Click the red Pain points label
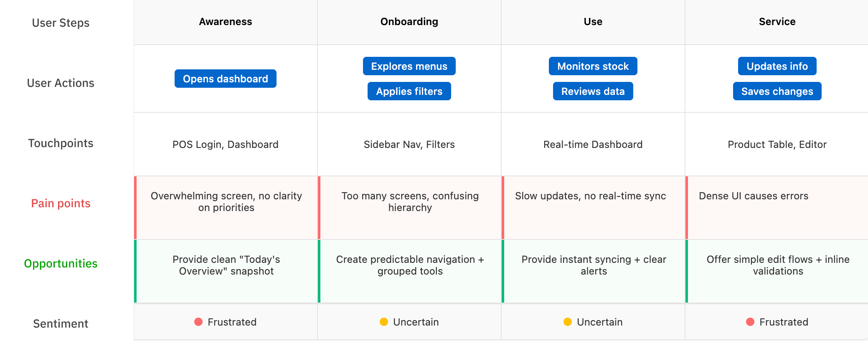Screen dimensions: 868x341 pos(61,203)
